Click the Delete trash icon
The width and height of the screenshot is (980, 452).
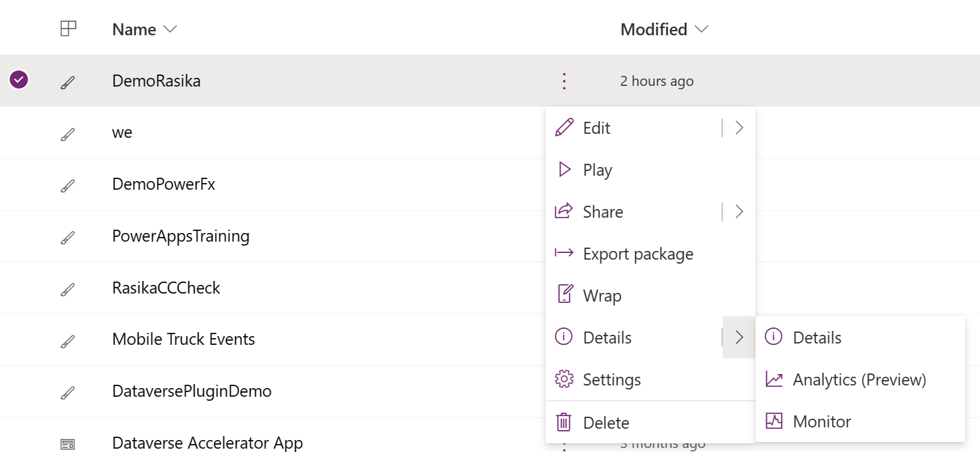(564, 421)
